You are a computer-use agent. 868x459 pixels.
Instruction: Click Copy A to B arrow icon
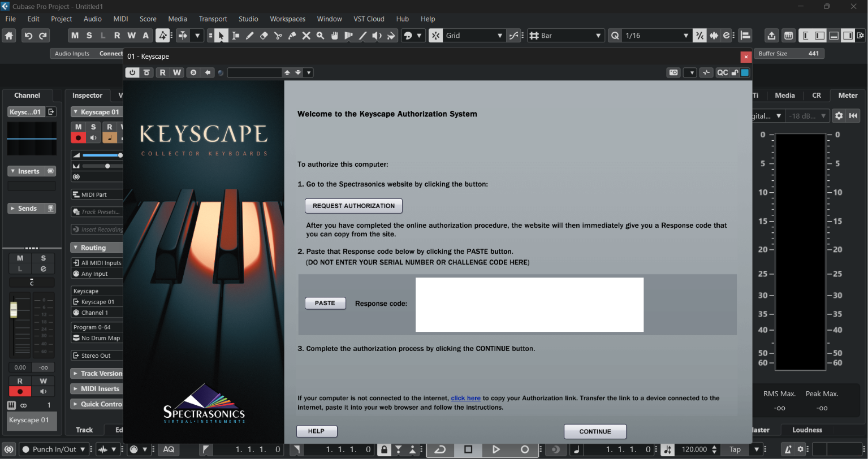coord(209,72)
